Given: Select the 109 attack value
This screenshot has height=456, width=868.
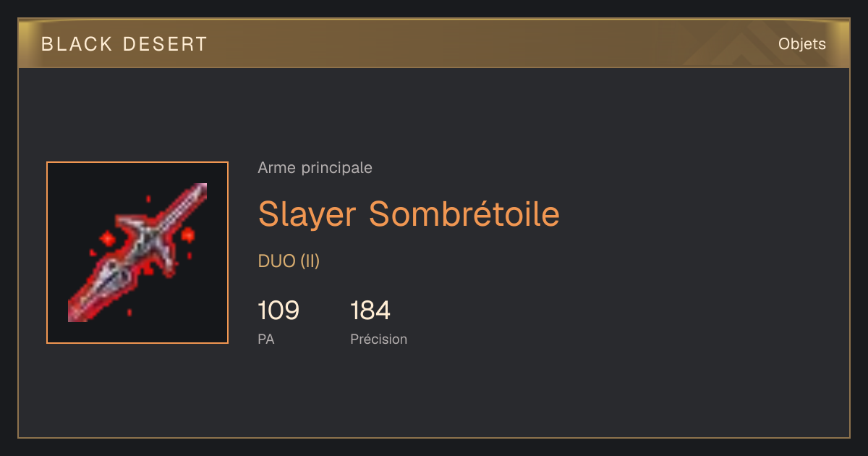Looking at the screenshot, I should tap(278, 311).
